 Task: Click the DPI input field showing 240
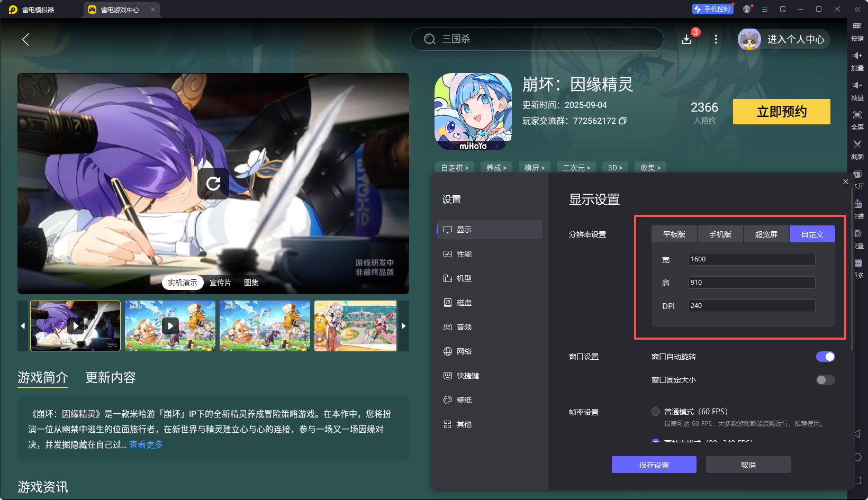[752, 306]
